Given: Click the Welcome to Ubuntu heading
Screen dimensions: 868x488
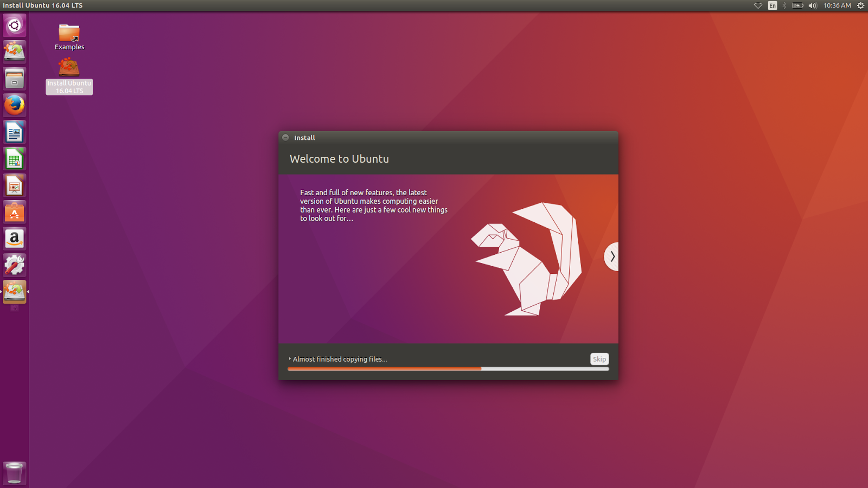Looking at the screenshot, I should 339,159.
